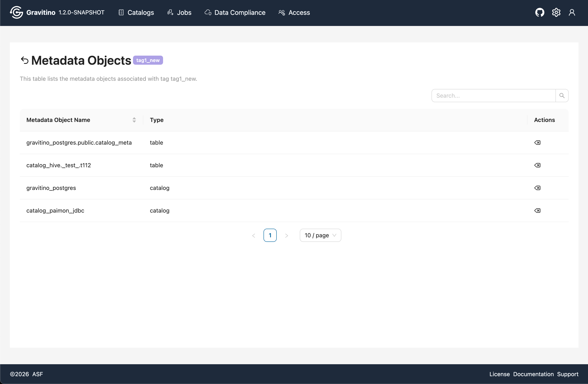Select page 1 in pagination
Viewport: 588px width, 384px height.
[270, 235]
